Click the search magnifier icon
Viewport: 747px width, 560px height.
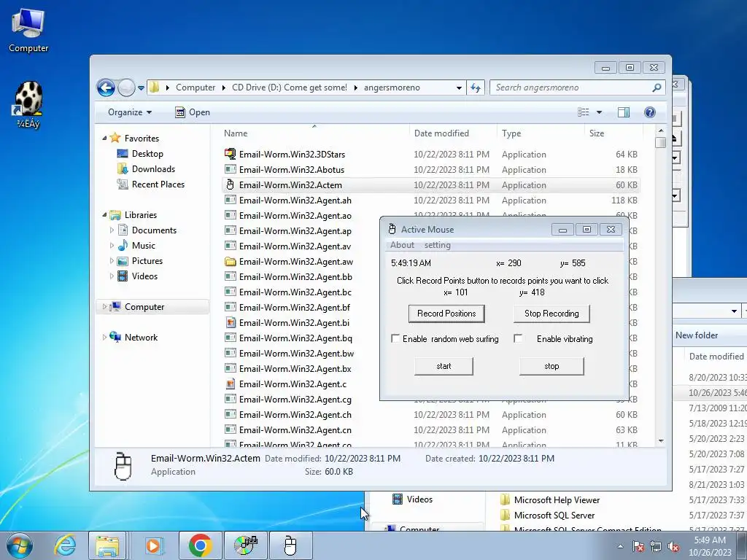tap(657, 87)
